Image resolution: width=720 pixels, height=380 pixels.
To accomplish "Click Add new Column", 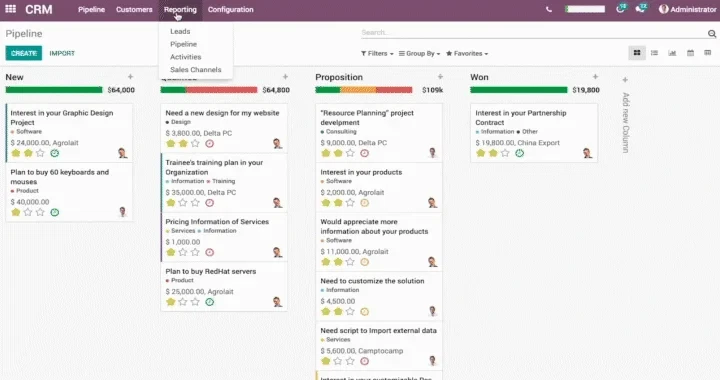I will click(x=625, y=123).
